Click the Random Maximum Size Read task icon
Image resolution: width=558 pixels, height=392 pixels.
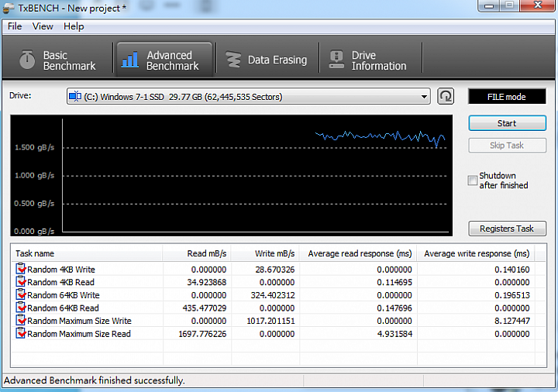(21, 333)
